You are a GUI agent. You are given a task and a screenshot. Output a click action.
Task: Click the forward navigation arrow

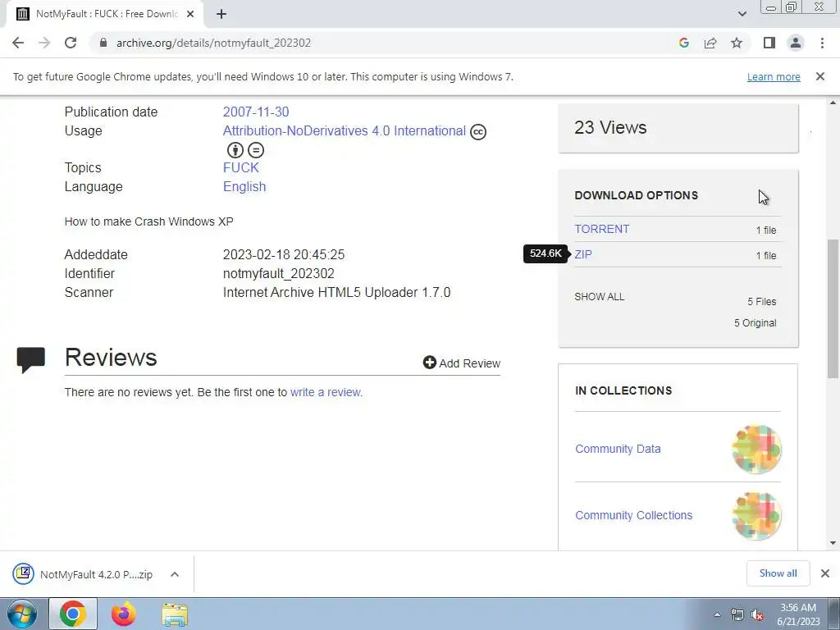pyautogui.click(x=44, y=43)
